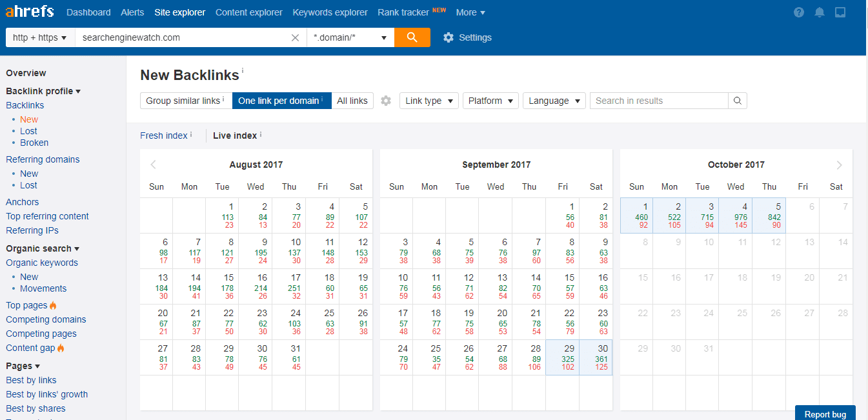
Task: Open Settings via the gear icon
Action: pos(449,37)
